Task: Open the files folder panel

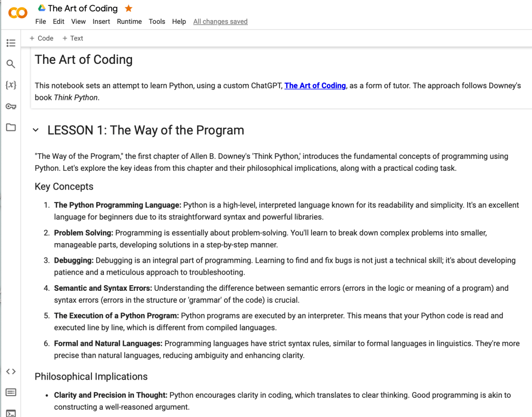Action: (x=11, y=127)
